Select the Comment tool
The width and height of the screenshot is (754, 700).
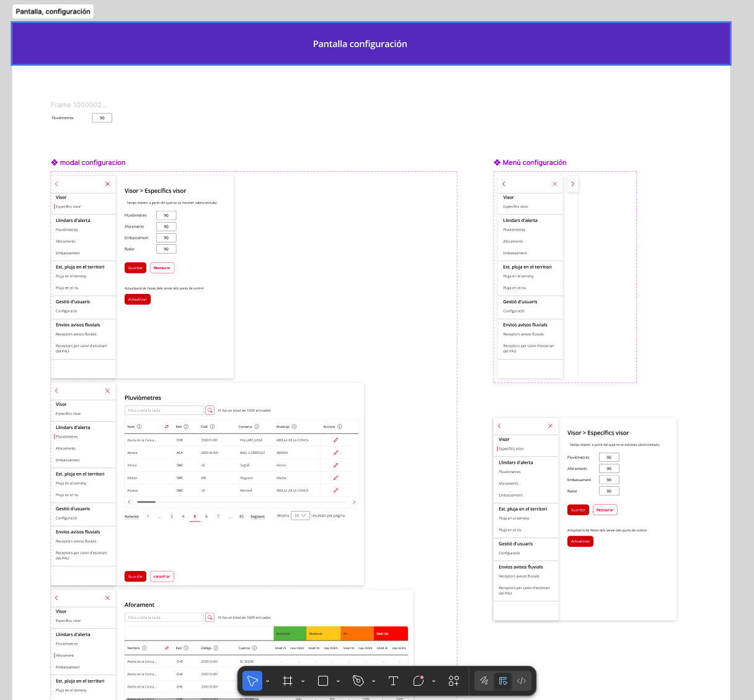[x=419, y=681]
